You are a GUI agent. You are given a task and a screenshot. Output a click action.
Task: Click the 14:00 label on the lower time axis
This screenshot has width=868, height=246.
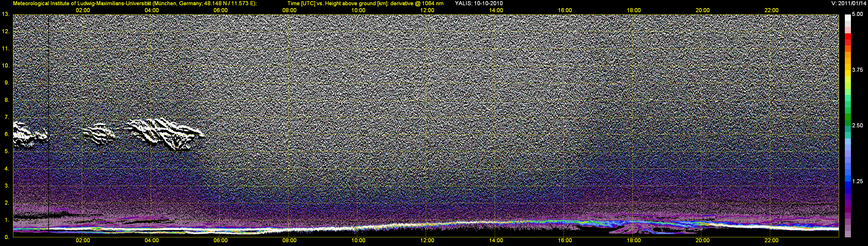[496, 241]
